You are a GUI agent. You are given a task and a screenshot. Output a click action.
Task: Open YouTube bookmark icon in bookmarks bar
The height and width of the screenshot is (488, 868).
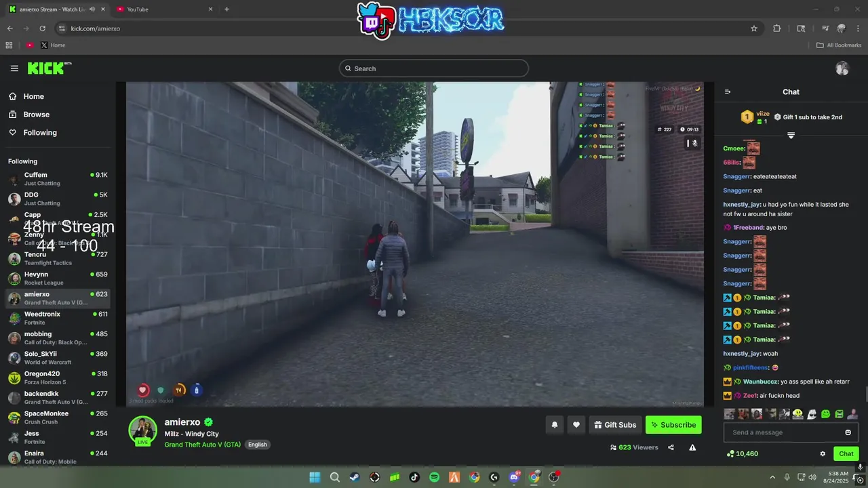[30, 45]
